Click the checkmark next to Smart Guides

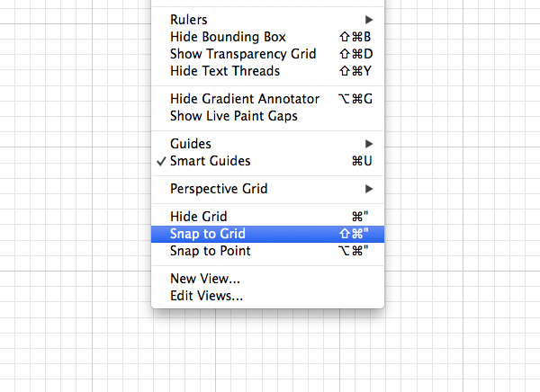(160, 161)
